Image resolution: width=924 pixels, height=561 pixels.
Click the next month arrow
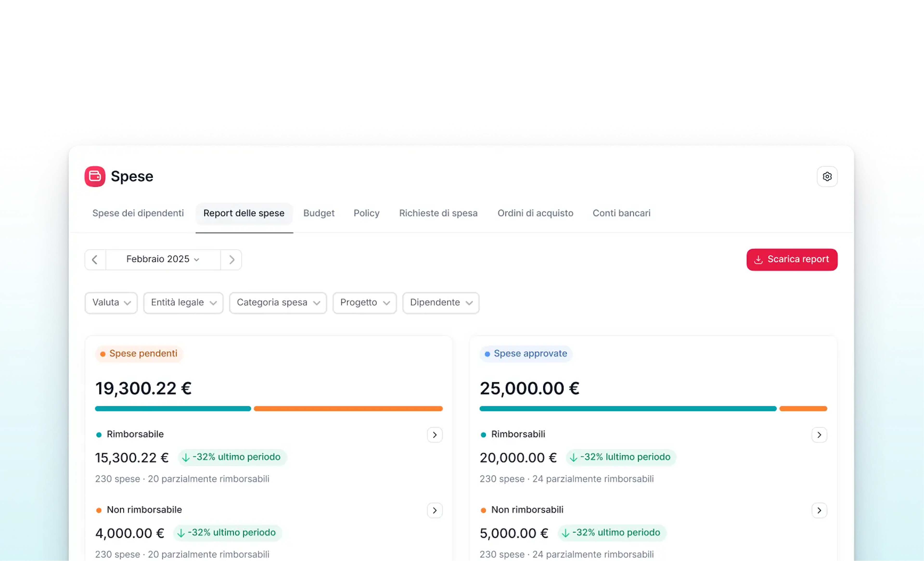231,260
